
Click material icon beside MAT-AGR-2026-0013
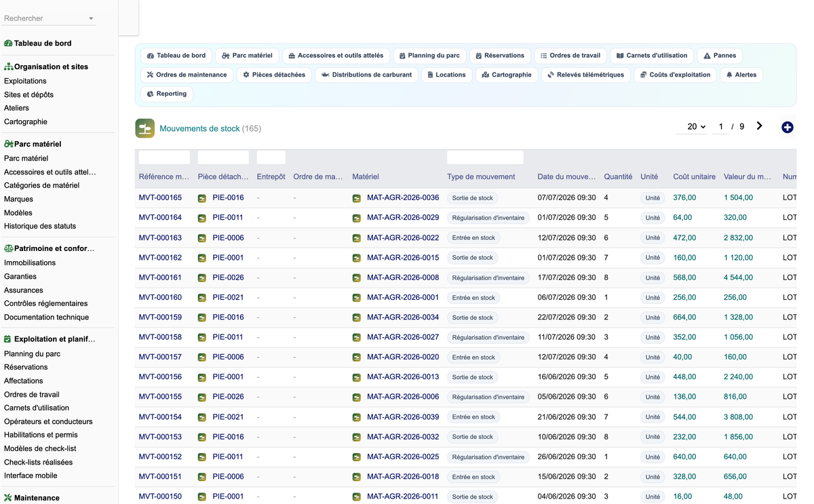pyautogui.click(x=357, y=377)
